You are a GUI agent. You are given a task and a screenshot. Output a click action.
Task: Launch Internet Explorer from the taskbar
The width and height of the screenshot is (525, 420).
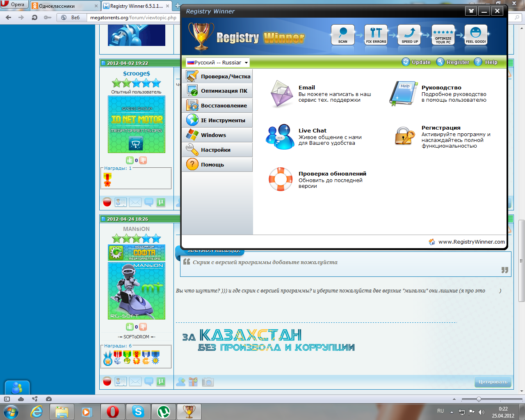[x=37, y=411]
